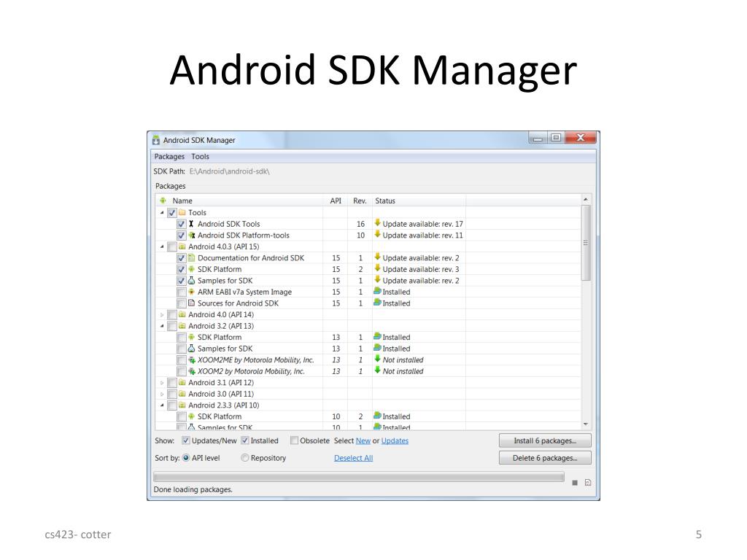Click the Android SDK Platform-tools icon
The image size is (747, 560).
click(192, 236)
